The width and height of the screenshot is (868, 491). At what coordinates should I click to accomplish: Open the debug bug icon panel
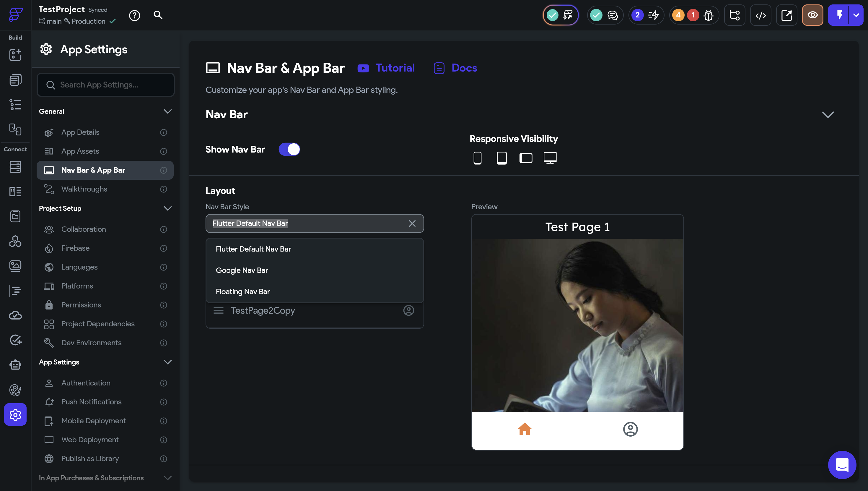708,15
